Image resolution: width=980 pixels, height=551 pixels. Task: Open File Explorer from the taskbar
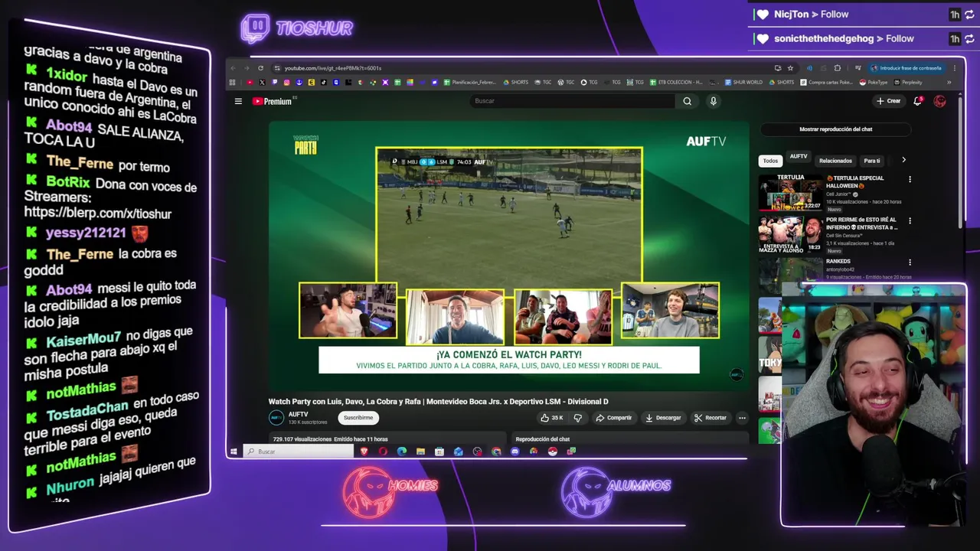coord(420,452)
